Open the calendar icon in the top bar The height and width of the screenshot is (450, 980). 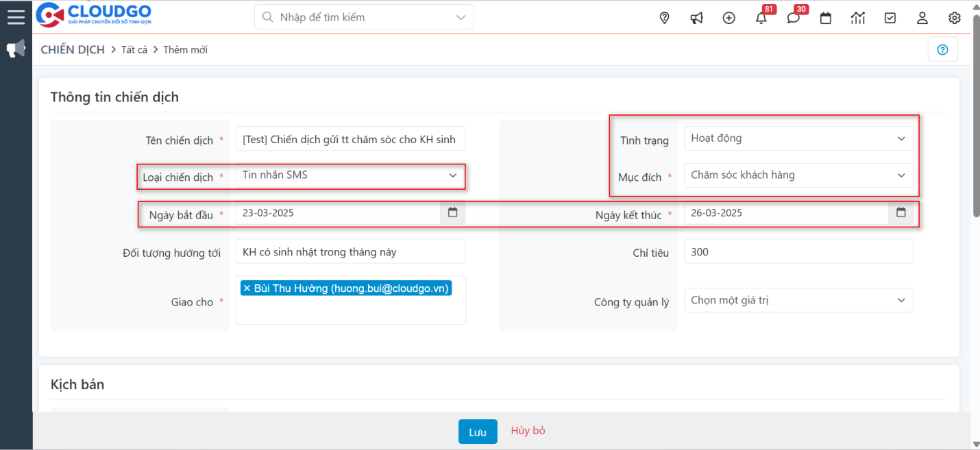click(825, 18)
